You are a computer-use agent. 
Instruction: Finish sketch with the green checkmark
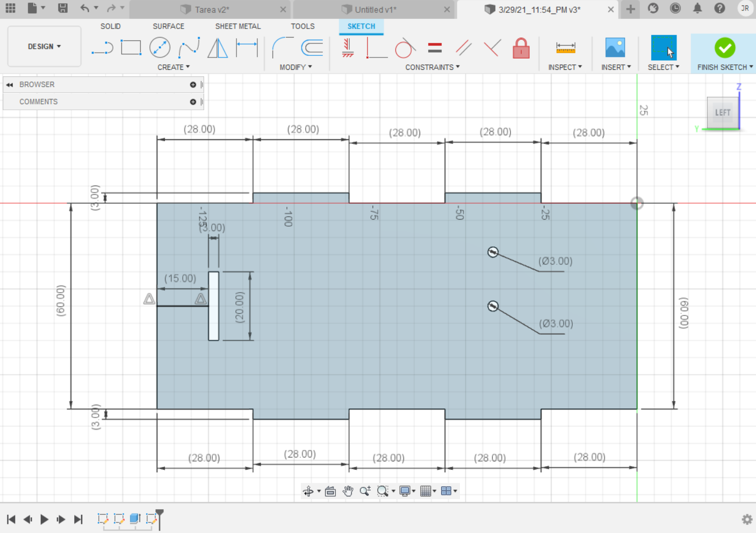[x=725, y=48]
